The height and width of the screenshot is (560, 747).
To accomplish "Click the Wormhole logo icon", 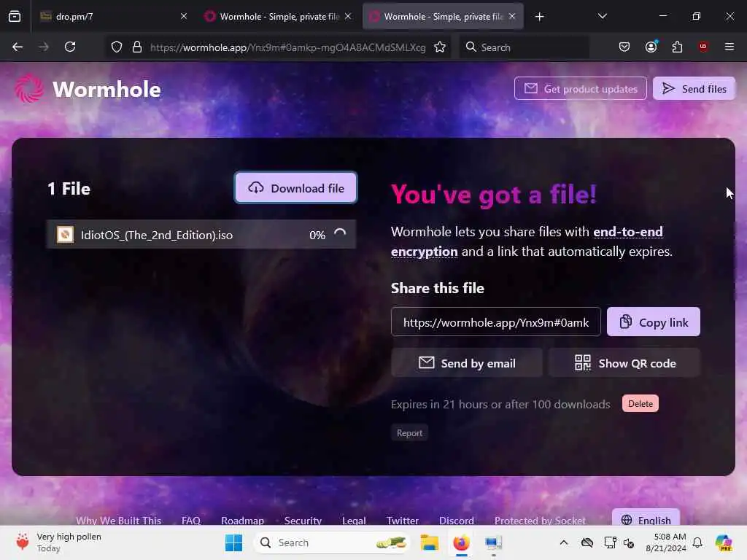I will [x=29, y=88].
